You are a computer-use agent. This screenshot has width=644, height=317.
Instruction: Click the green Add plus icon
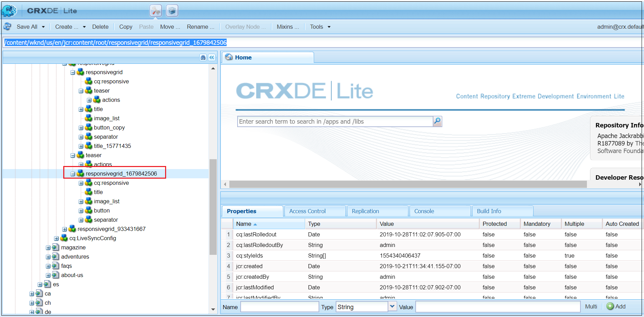point(610,306)
